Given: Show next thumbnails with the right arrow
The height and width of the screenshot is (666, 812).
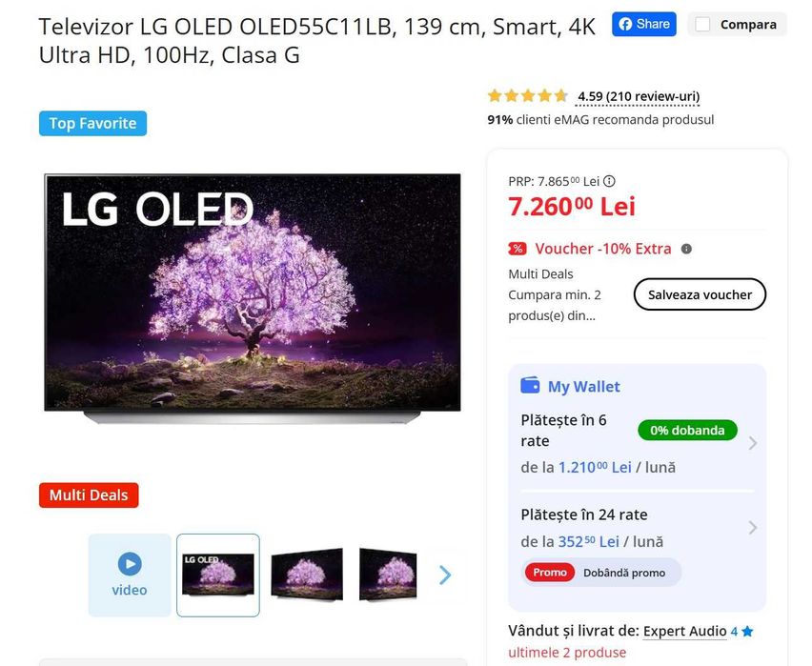Looking at the screenshot, I should [x=445, y=575].
